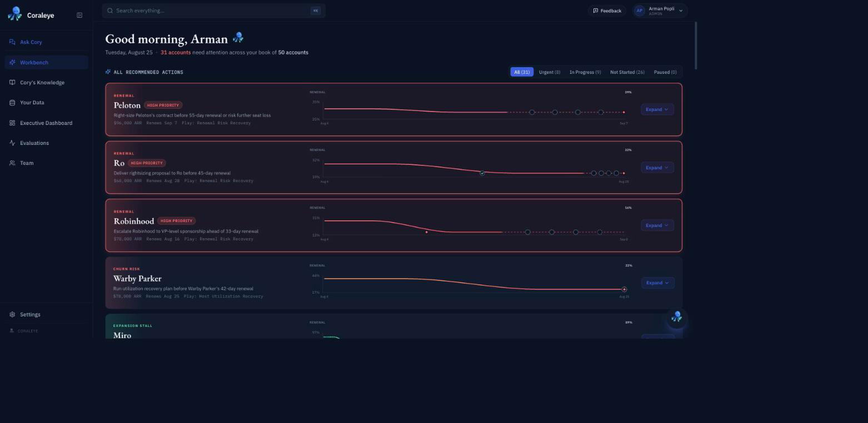Navigate to Evaluations
The width and height of the screenshot is (868, 423).
pos(46,143)
